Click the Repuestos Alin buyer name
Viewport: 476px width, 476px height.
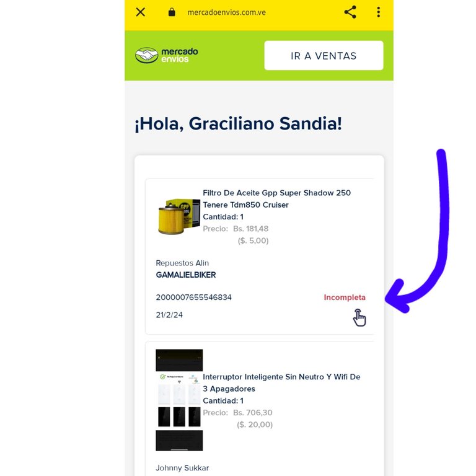coord(182,263)
